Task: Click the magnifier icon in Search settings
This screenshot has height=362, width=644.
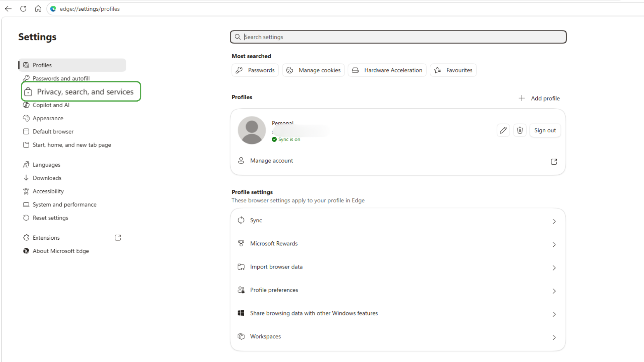Action: [x=237, y=37]
